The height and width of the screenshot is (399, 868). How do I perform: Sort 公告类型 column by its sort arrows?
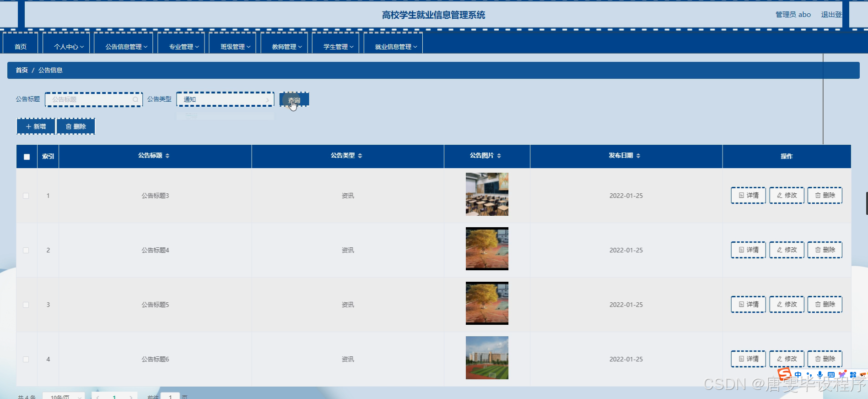(x=360, y=156)
